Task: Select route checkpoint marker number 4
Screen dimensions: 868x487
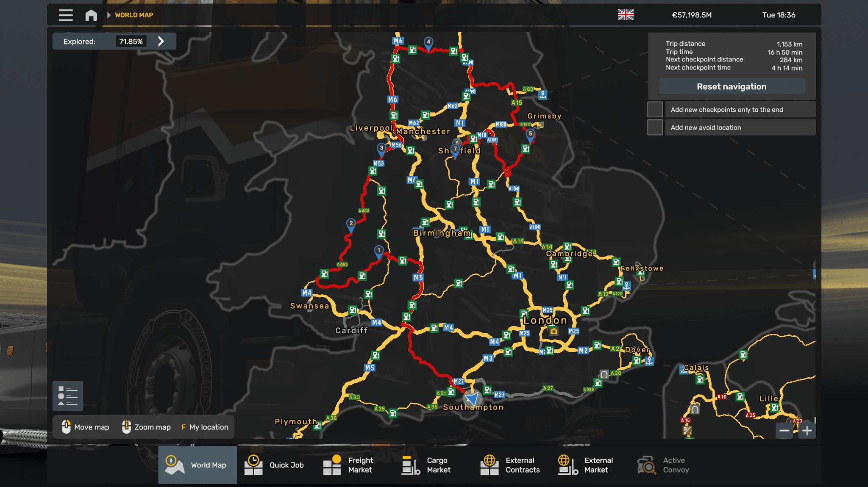Action: [x=428, y=42]
